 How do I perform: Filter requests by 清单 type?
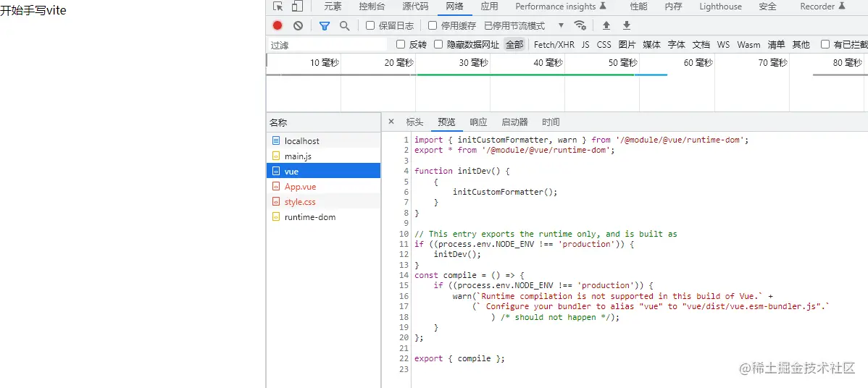pyautogui.click(x=776, y=45)
